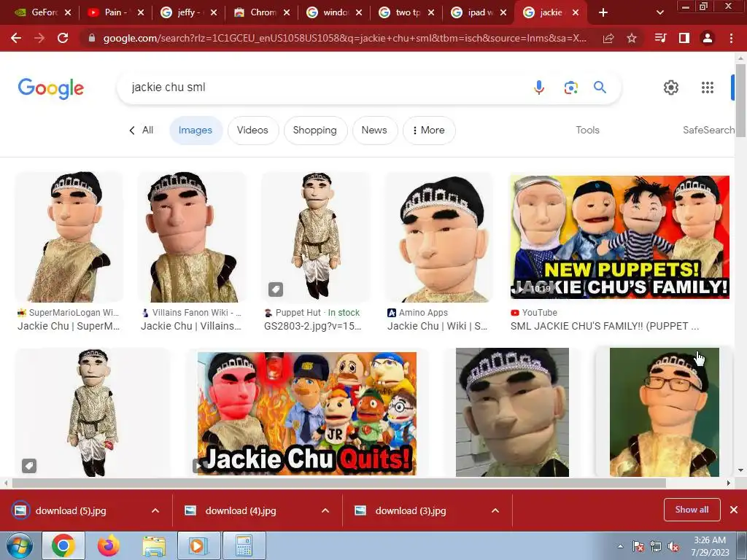Click the Chrome profile avatar icon
747x560 pixels.
708,38
